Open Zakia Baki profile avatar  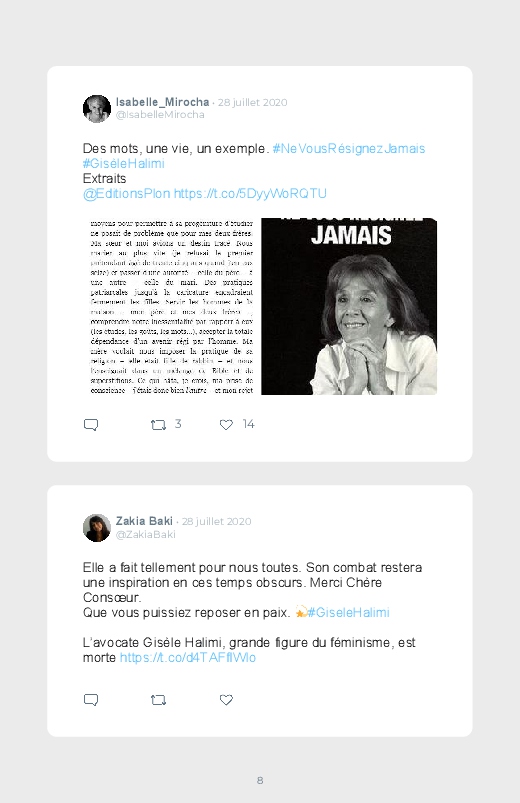(x=97, y=527)
